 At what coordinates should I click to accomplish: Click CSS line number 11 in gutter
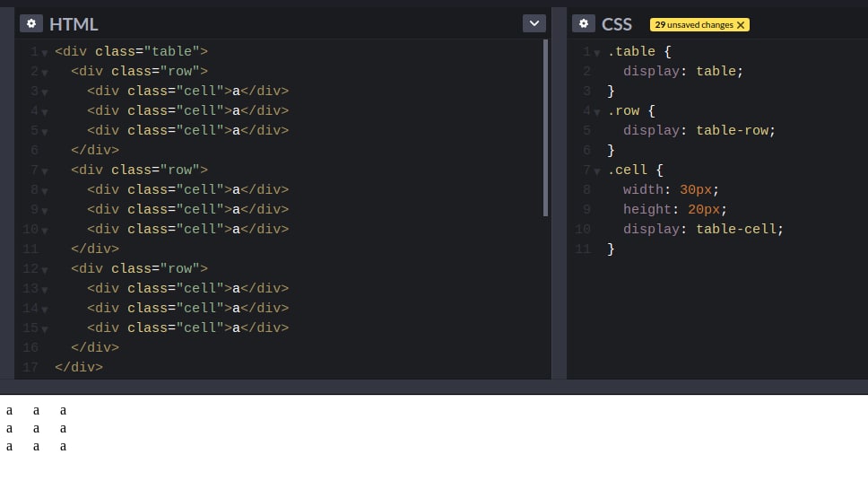(x=583, y=249)
